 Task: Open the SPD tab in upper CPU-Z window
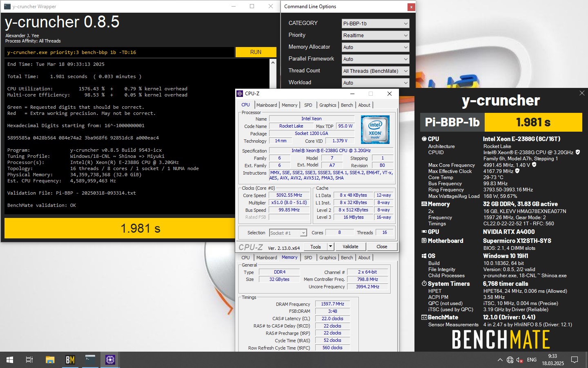coord(308,105)
